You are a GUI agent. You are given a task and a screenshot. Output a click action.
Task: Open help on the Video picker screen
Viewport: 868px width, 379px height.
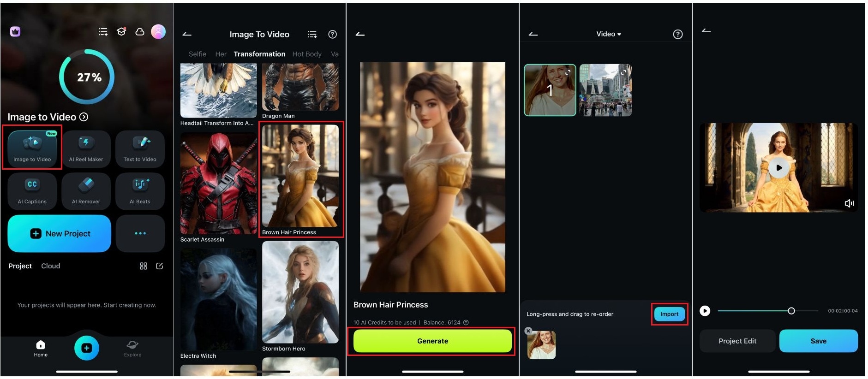click(678, 34)
